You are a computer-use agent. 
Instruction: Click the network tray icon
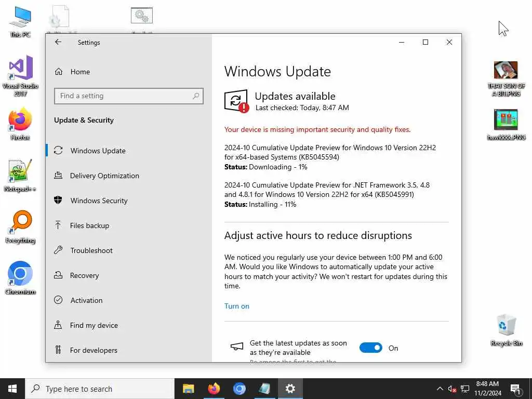pyautogui.click(x=465, y=389)
